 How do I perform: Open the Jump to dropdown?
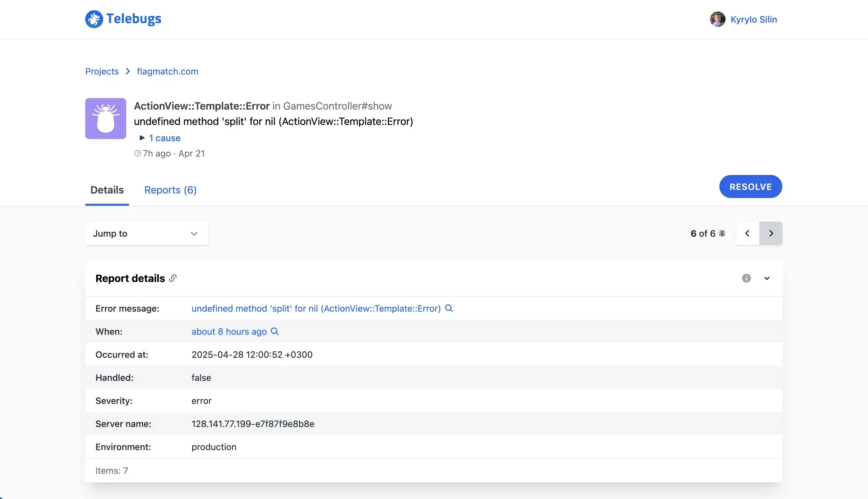coord(147,233)
